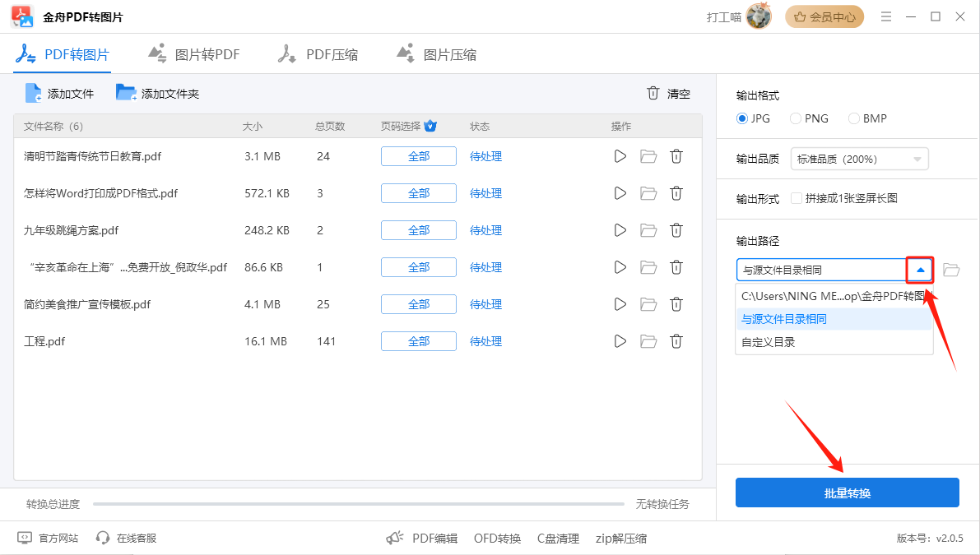The image size is (980, 555).
Task: Open C盘清理 tool
Action: pyautogui.click(x=558, y=538)
